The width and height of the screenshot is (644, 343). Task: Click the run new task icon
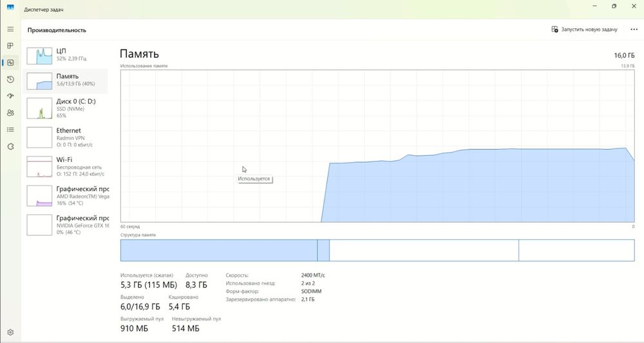pos(554,30)
